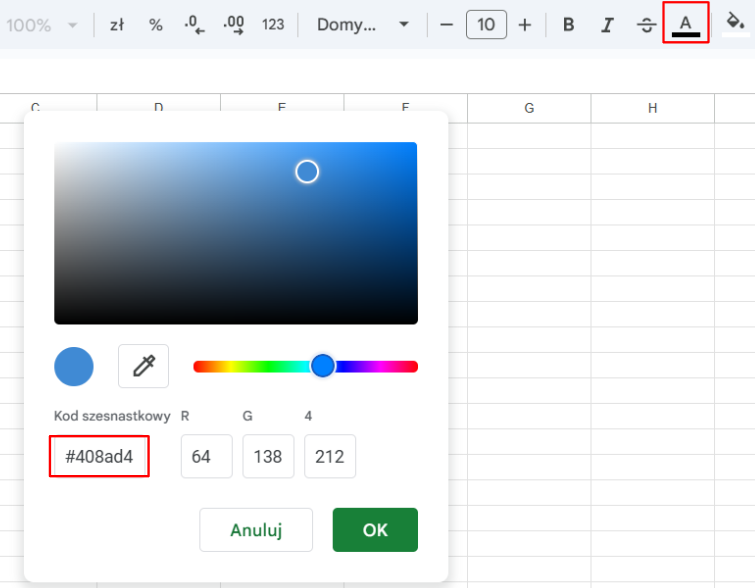Confirm color with OK button
The width and height of the screenshot is (755, 588).
coord(375,530)
